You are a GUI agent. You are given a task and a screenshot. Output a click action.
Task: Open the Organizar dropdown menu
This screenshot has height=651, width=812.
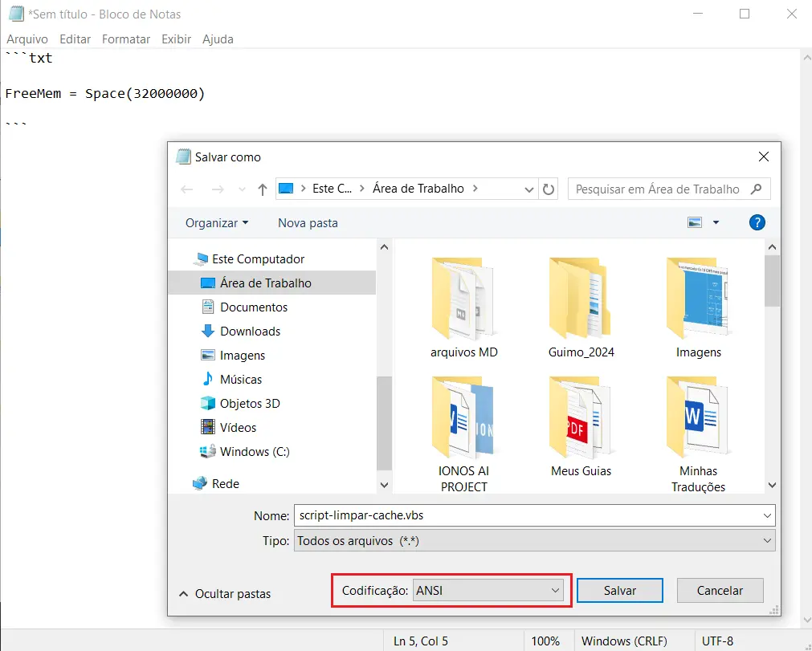tap(216, 223)
